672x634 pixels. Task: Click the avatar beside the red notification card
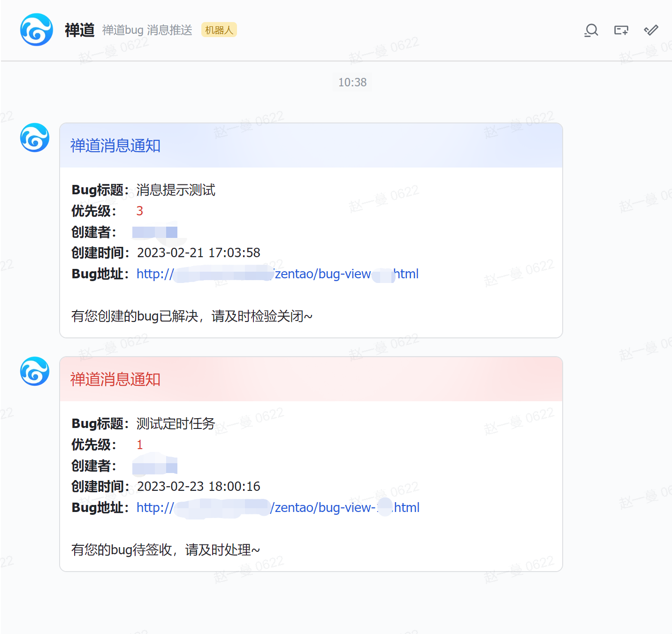tap(35, 371)
